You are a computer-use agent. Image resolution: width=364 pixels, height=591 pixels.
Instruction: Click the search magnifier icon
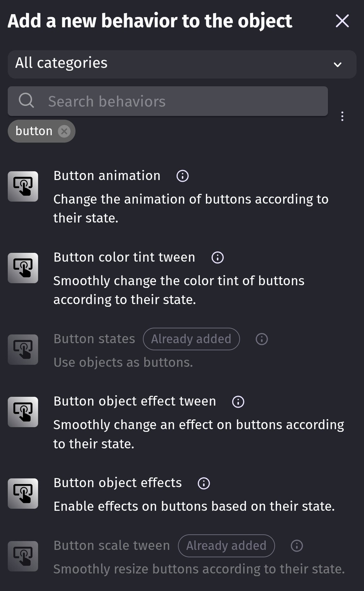[x=26, y=100]
